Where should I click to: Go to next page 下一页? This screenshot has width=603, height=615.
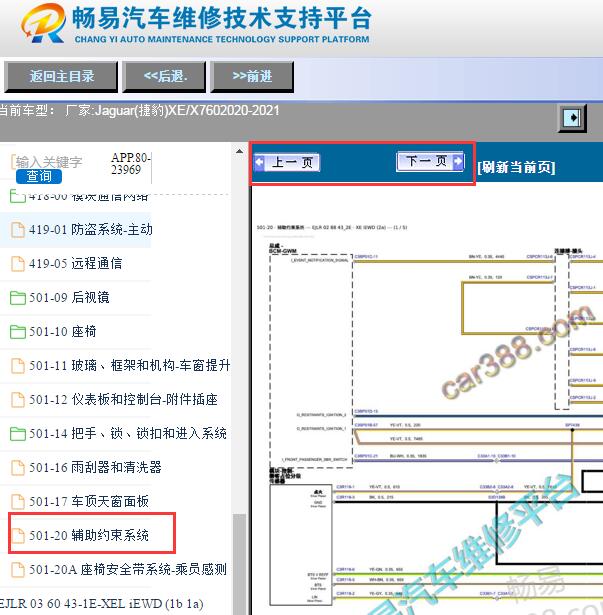[430, 161]
